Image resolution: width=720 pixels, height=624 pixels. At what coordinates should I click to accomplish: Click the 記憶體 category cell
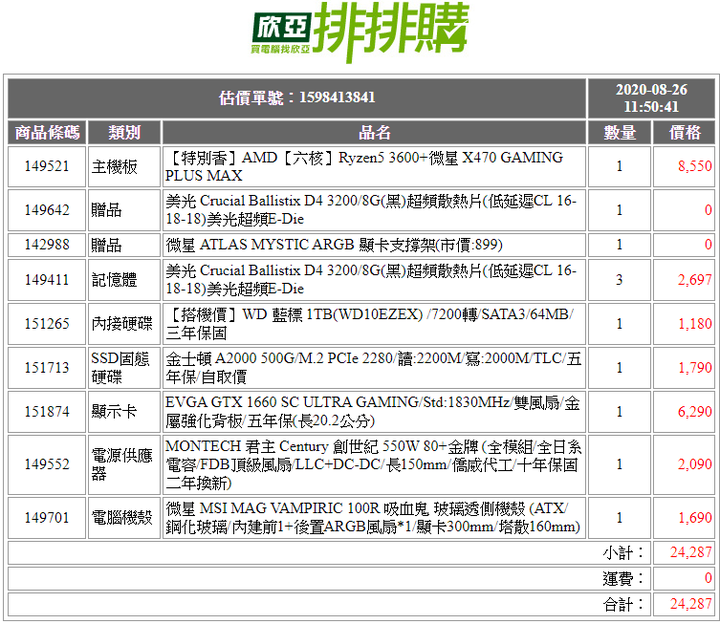coord(124,280)
